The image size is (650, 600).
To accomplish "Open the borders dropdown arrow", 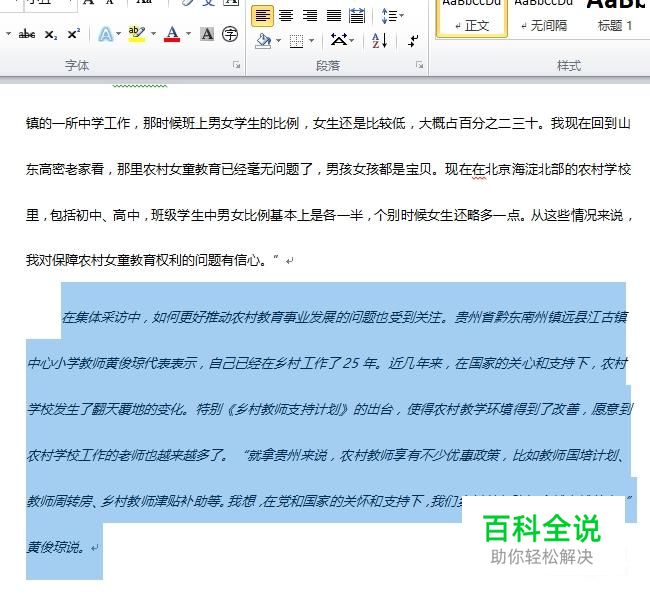I will pos(312,41).
